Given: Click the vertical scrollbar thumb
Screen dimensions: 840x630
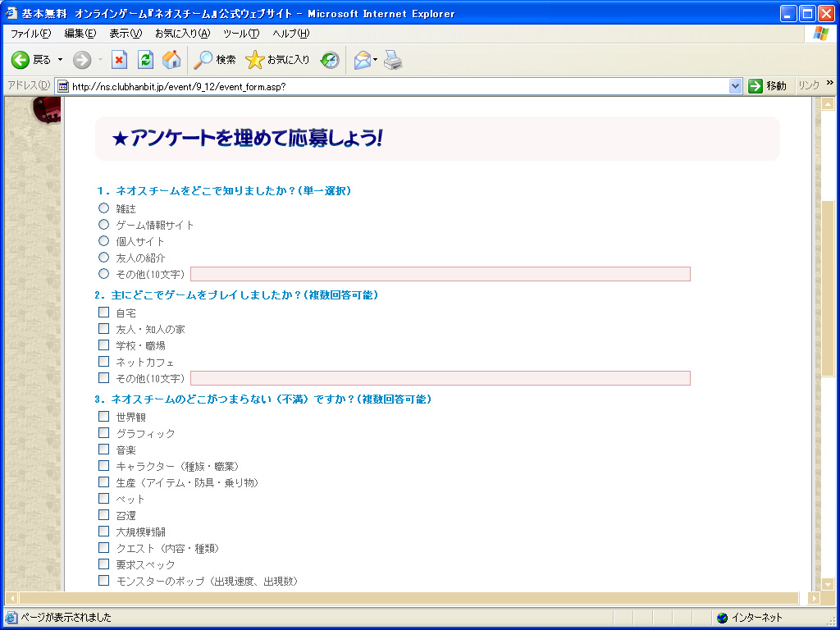Looking at the screenshot, I should (x=828, y=287).
